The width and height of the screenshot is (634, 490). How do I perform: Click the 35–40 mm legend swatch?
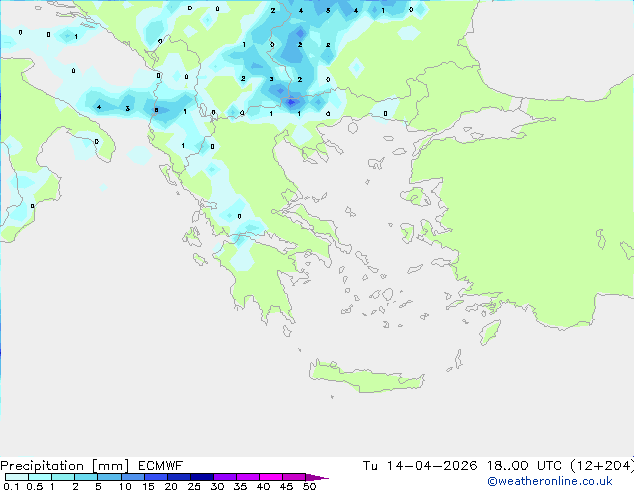[247, 477]
